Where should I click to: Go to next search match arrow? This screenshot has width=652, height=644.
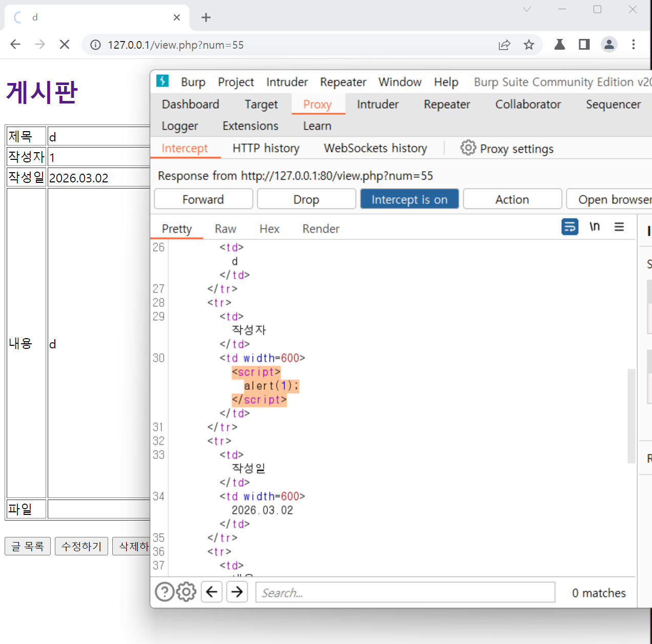pos(237,592)
